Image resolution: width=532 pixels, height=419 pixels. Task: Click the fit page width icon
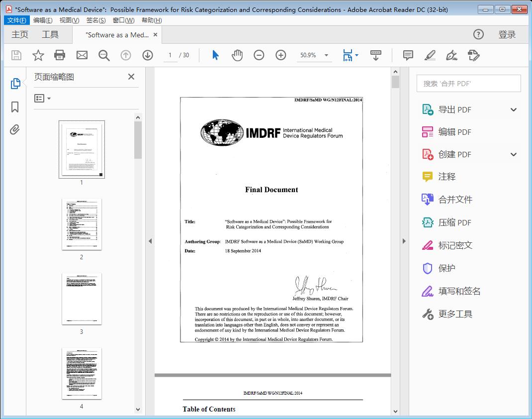(348, 55)
